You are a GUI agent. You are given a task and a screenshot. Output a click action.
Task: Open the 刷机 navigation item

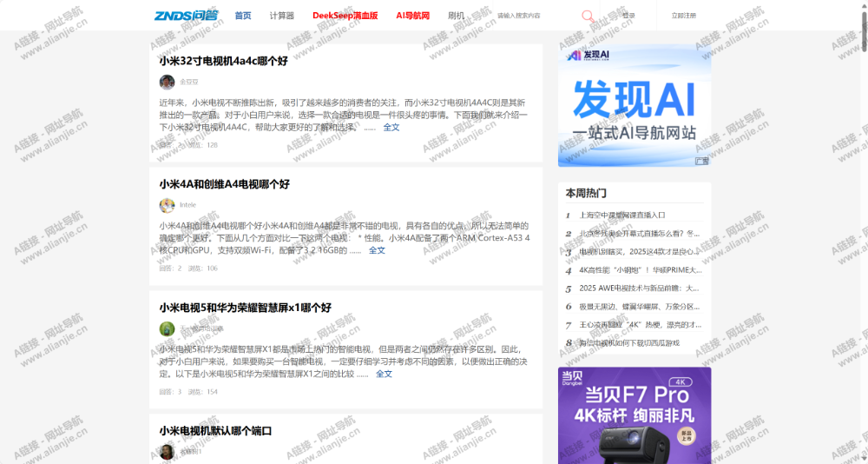[x=457, y=16]
